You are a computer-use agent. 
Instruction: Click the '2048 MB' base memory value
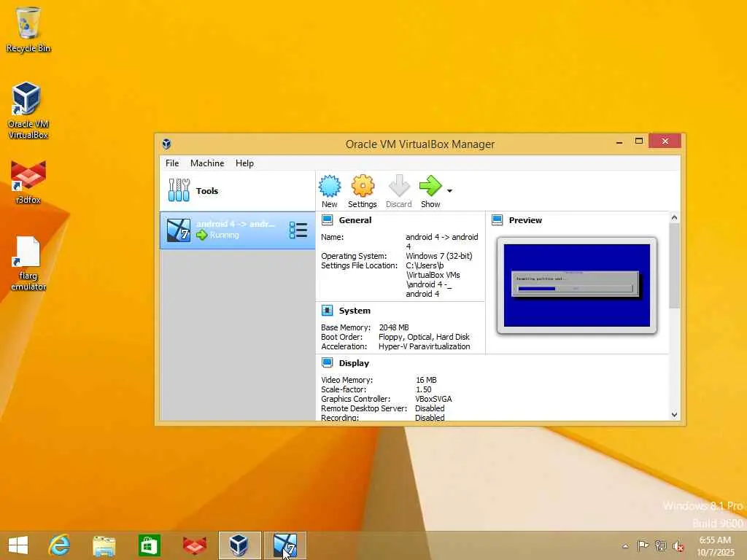point(393,327)
